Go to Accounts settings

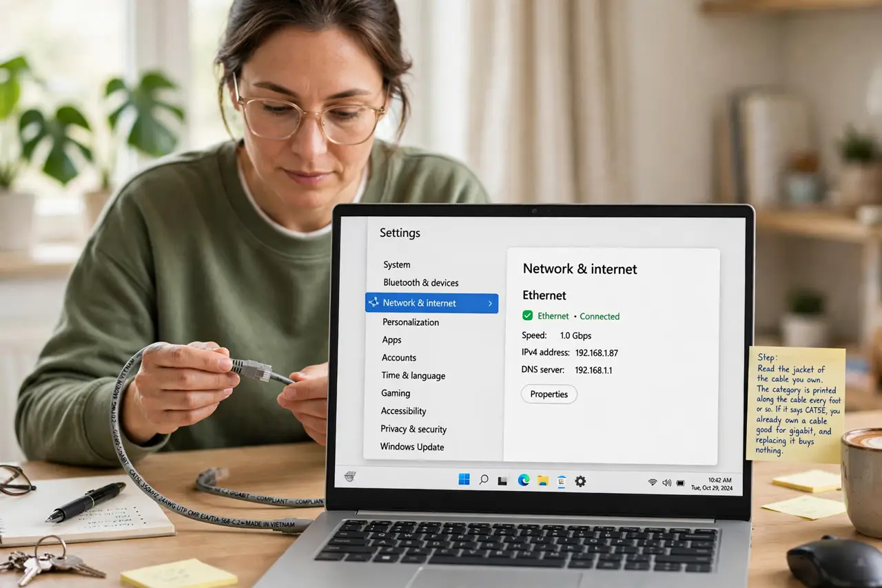point(399,358)
